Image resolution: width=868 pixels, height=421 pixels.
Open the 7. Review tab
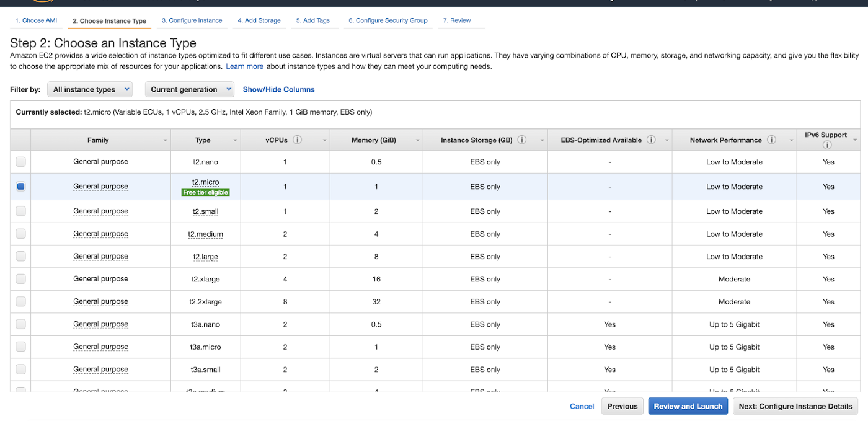(457, 20)
